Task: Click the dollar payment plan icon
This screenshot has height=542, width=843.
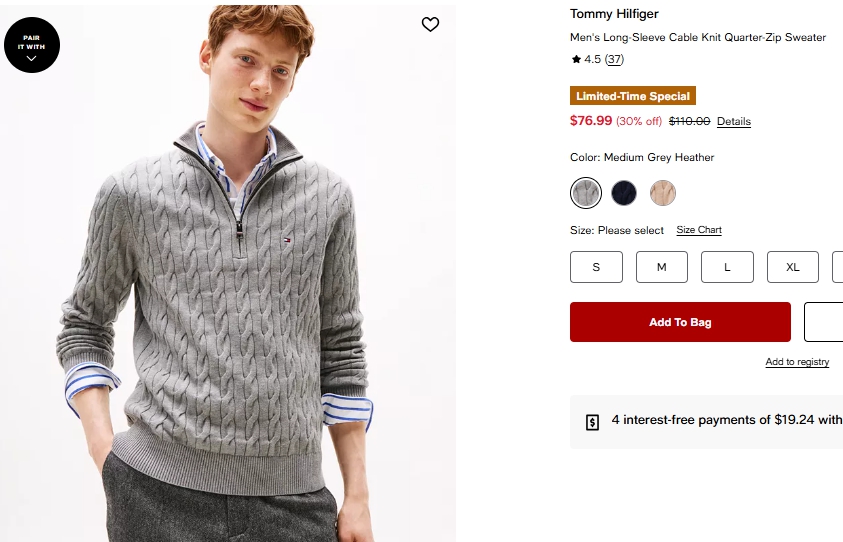Action: tap(592, 422)
